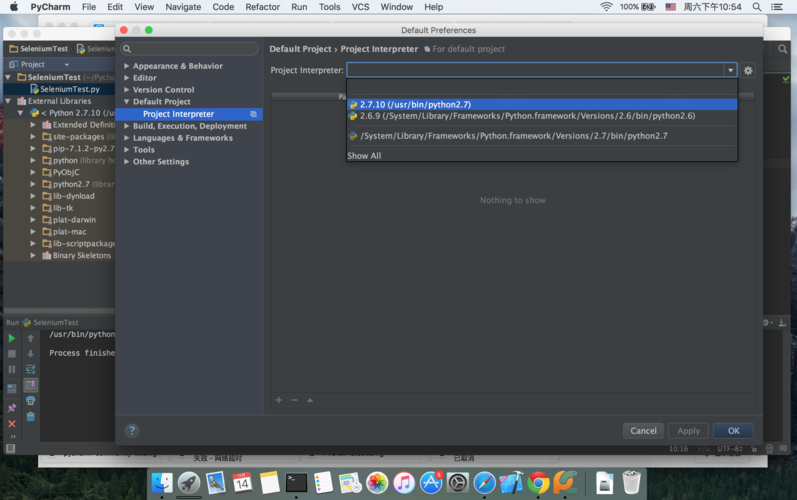Open System Preferences from the dock
The height and width of the screenshot is (500, 797).
click(457, 483)
